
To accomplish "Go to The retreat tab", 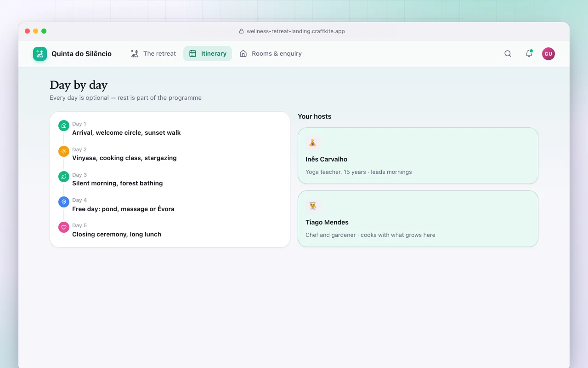I will [153, 54].
